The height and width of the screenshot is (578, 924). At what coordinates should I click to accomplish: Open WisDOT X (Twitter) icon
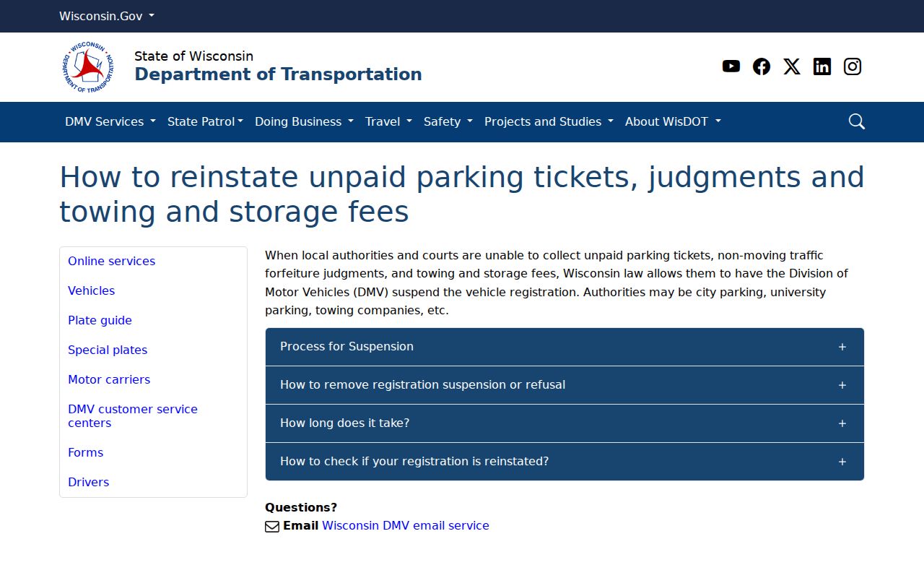point(792,66)
